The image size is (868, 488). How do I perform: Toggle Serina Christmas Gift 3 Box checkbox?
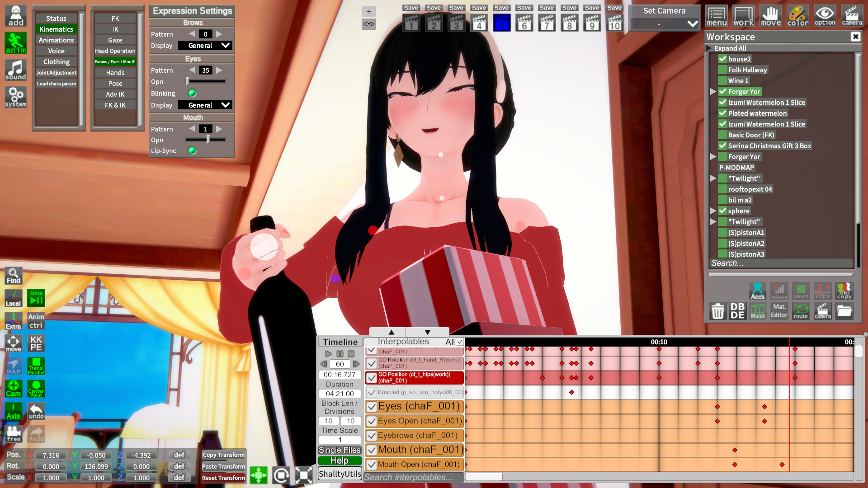(722, 146)
